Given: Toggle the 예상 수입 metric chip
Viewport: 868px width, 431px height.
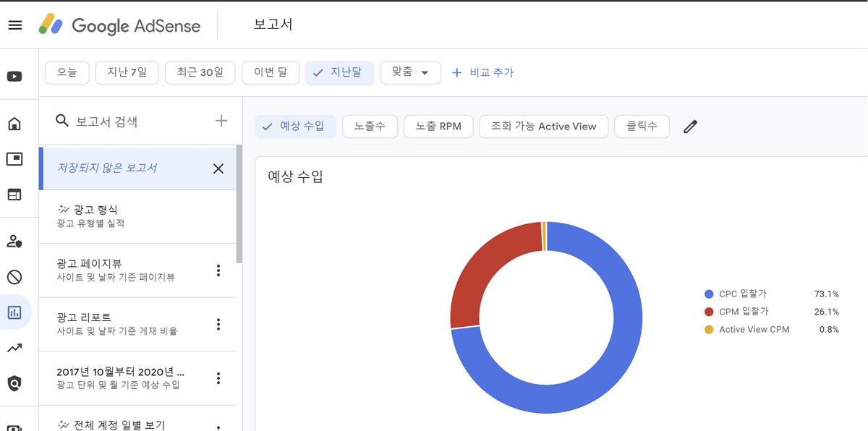Looking at the screenshot, I should click(295, 126).
